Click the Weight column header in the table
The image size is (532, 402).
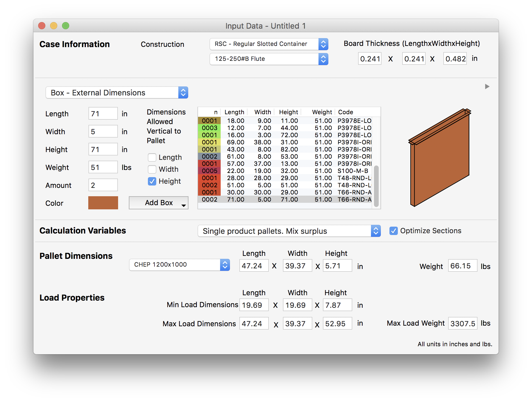[x=318, y=112]
